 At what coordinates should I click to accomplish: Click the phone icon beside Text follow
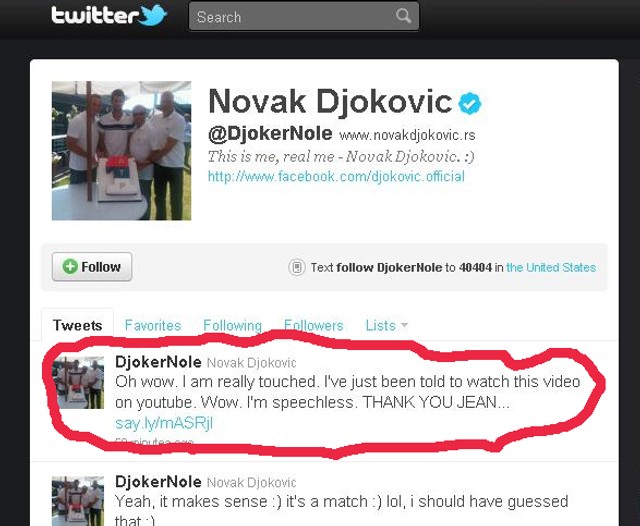pyautogui.click(x=297, y=267)
